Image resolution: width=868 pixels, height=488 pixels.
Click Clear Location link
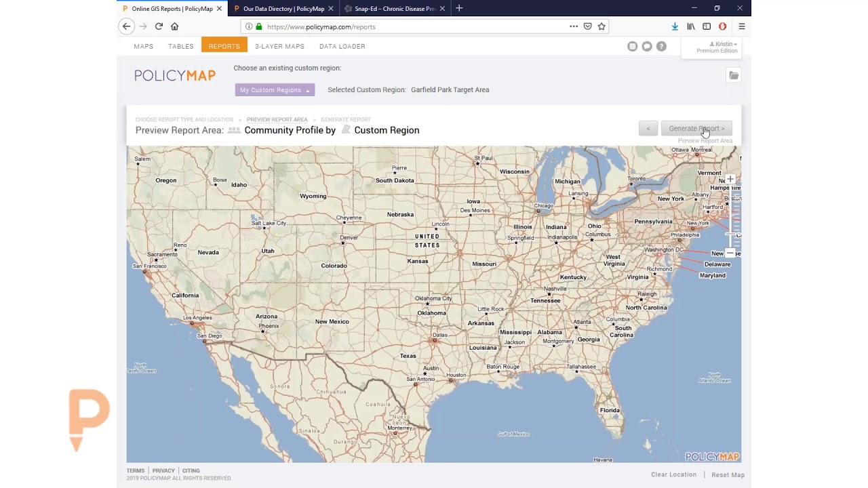[673, 474]
